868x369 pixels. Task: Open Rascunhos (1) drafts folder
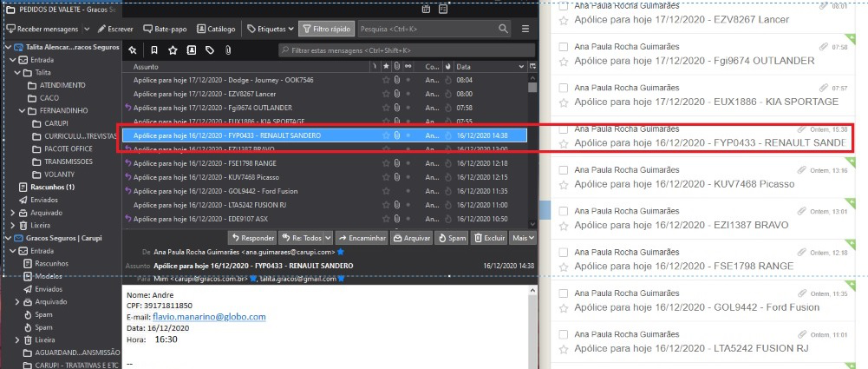[52, 188]
